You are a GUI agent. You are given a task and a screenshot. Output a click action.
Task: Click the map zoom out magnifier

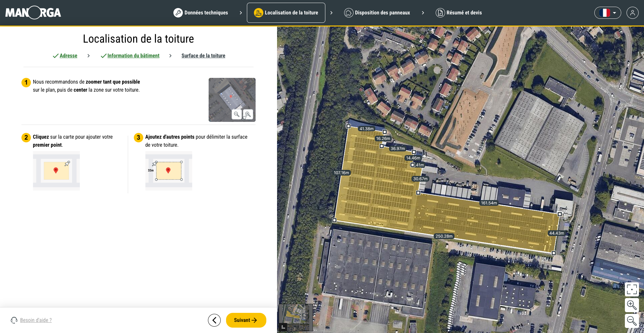pos(632,321)
